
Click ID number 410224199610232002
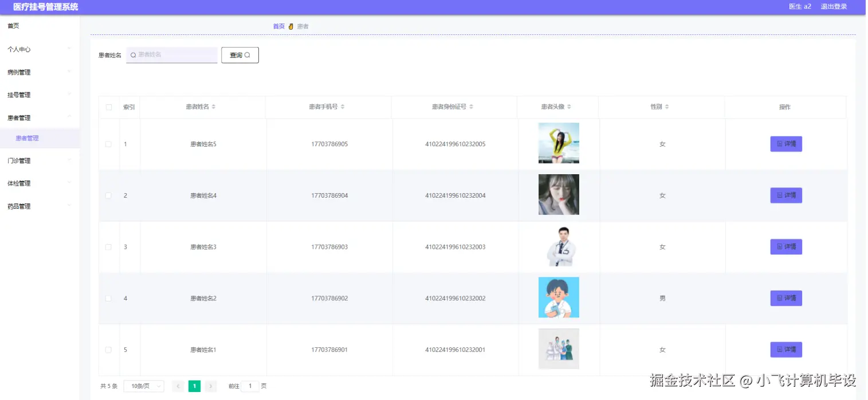[455, 299]
